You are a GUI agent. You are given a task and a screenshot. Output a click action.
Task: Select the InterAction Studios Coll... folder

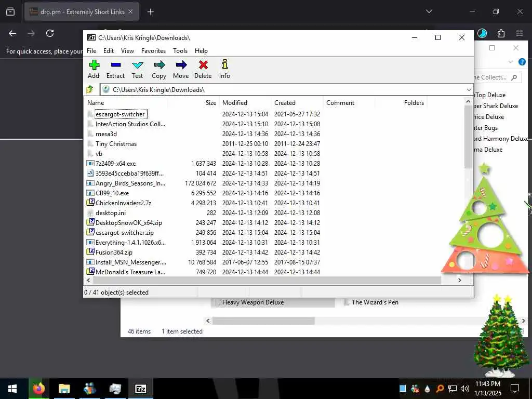(130, 124)
